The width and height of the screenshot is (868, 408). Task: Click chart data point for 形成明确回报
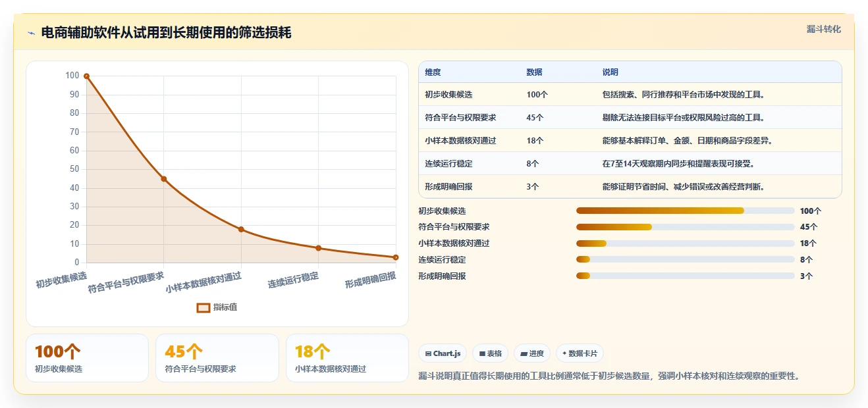(x=396, y=257)
